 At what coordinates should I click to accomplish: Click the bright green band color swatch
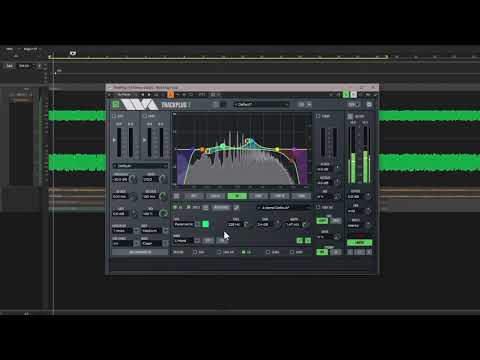pos(205,224)
